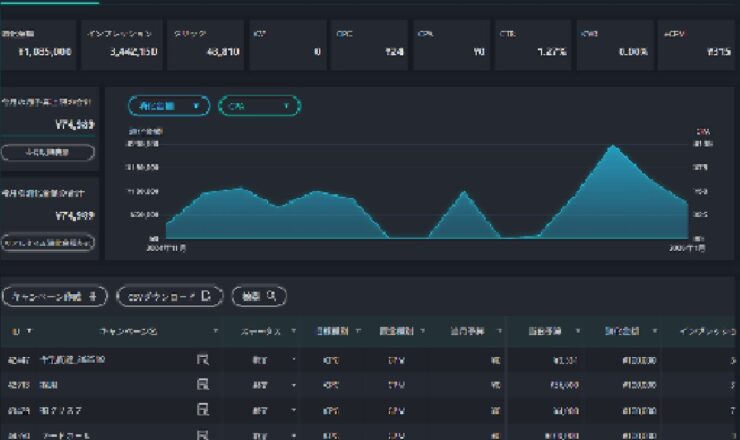Open the status dropdown in the second campaign row
Viewport: 740px width, 440px height.
coord(294,384)
